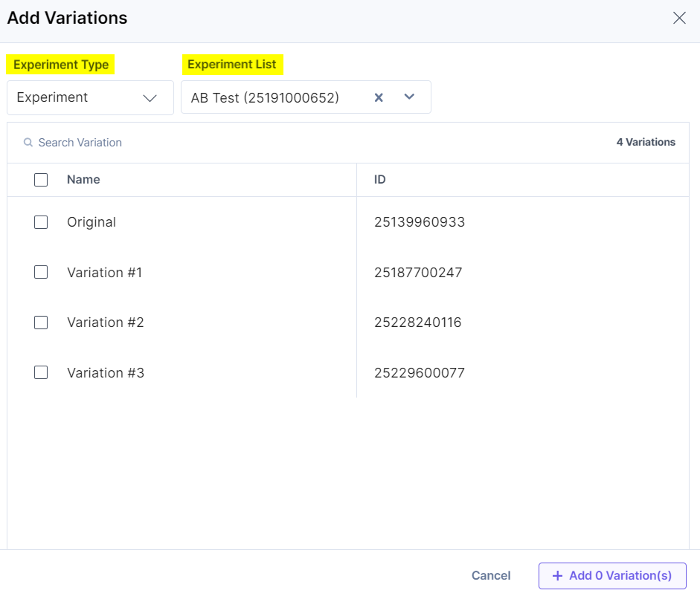Tick the select-all checkbox beside Name
This screenshot has height=596, width=700.
(x=41, y=180)
